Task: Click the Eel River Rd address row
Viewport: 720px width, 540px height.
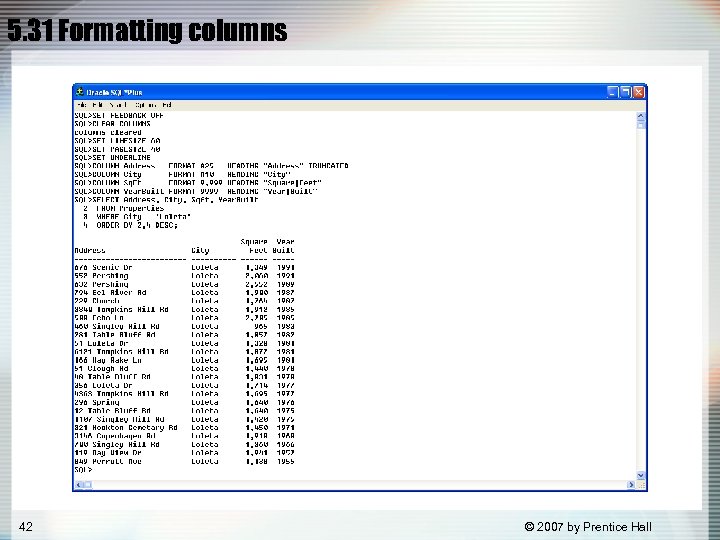Action: (184, 292)
